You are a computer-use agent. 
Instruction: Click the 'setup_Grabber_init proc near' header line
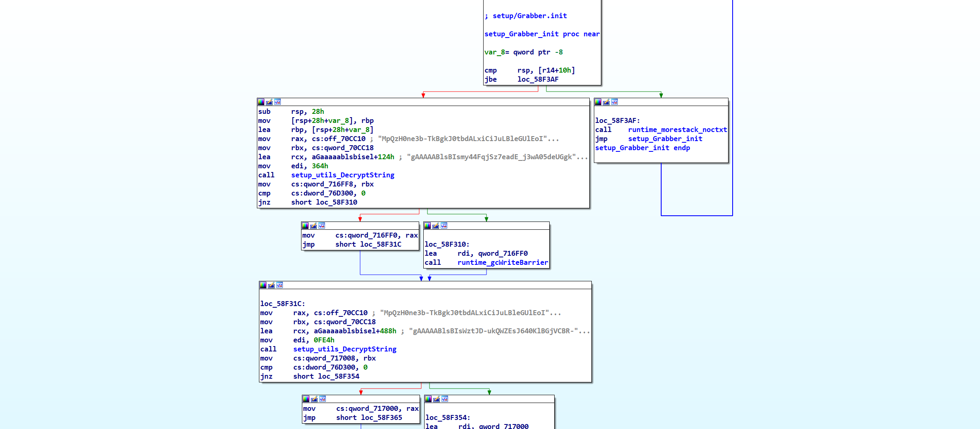542,34
